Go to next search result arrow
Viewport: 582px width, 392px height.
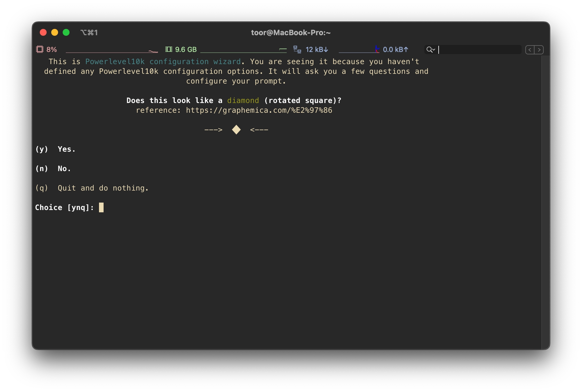coord(539,50)
